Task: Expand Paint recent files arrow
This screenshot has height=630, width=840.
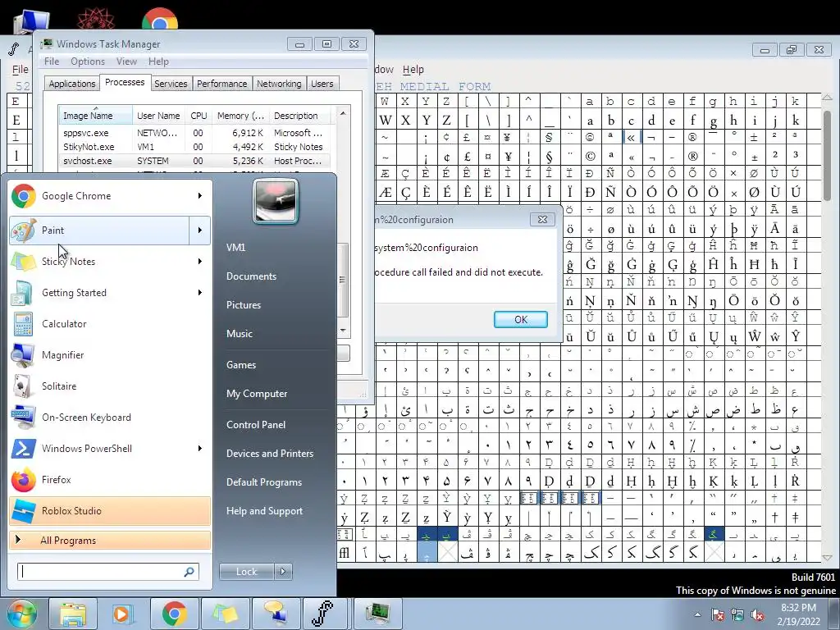Action: point(200,231)
